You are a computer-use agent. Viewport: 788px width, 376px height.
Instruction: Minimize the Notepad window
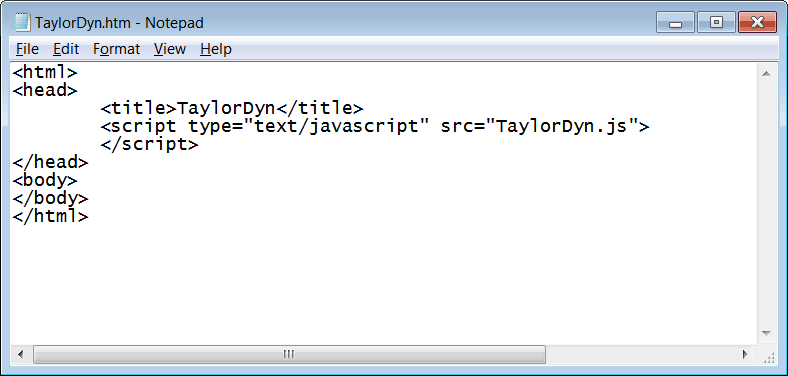(x=675, y=23)
